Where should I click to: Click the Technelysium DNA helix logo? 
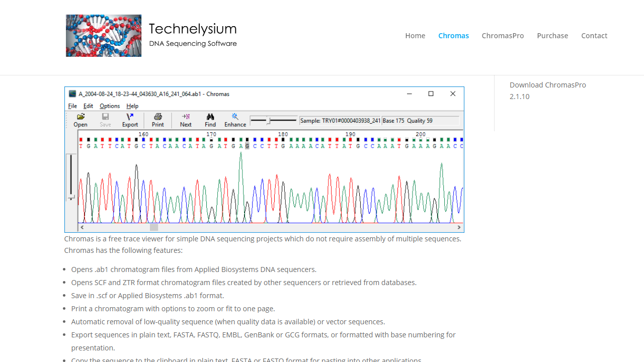coord(104,36)
